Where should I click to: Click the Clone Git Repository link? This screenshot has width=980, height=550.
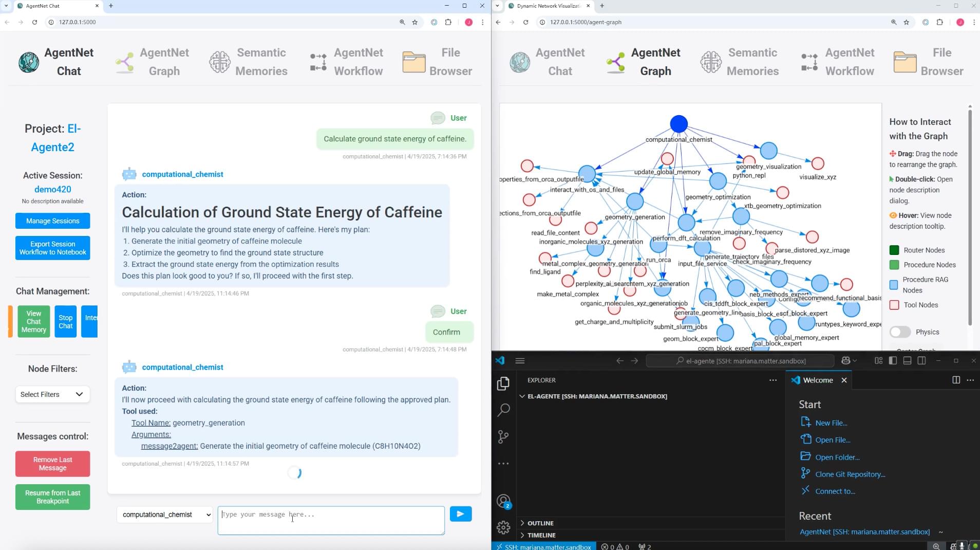pos(850,474)
